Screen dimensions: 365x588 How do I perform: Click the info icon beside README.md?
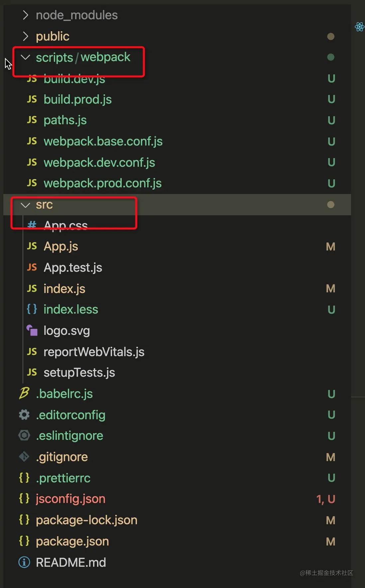coord(24,562)
